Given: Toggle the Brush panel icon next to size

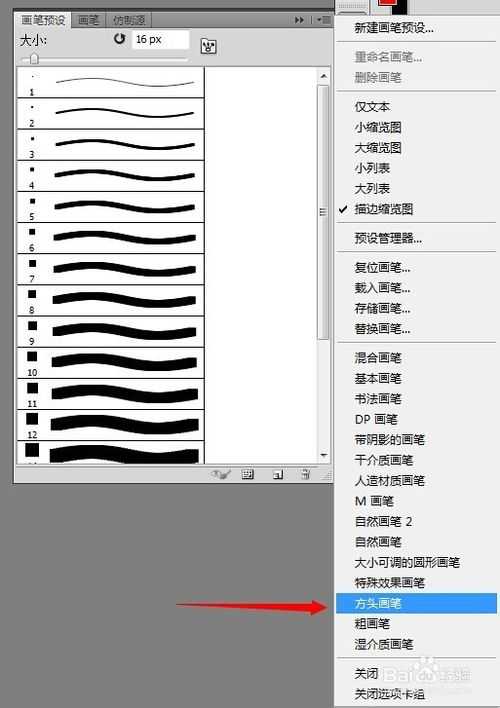Looking at the screenshot, I should click(208, 46).
